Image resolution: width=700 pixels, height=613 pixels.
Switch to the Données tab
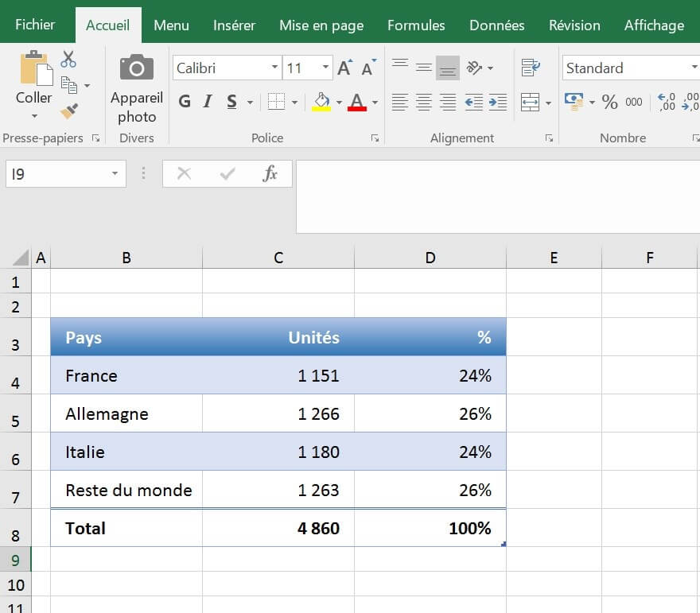pos(497,25)
